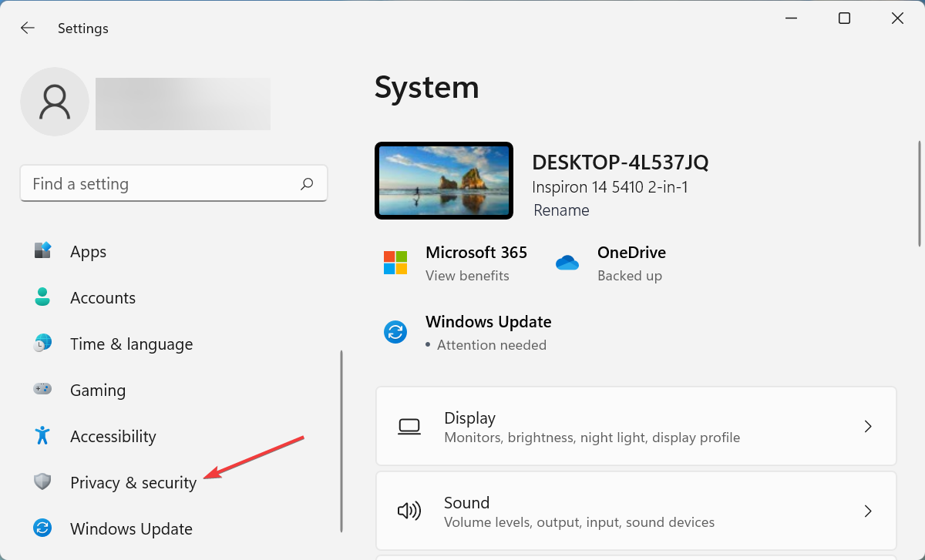Screen dimensions: 925x560
Task: Click the back arrow at top left
Action: (27, 28)
